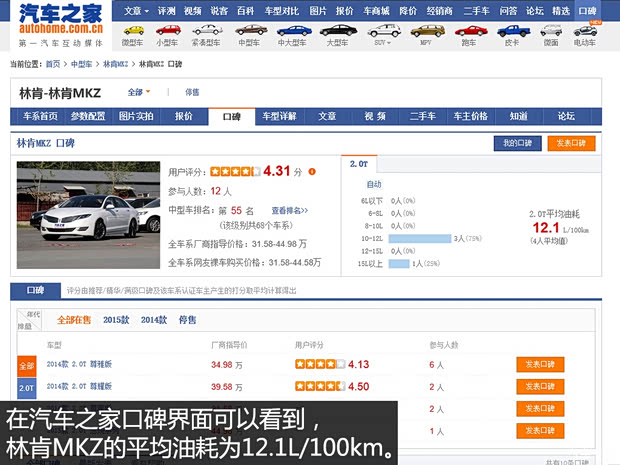Image resolution: width=620 pixels, height=465 pixels.
Task: Select the 2015款 model year filter
Action: [x=116, y=320]
